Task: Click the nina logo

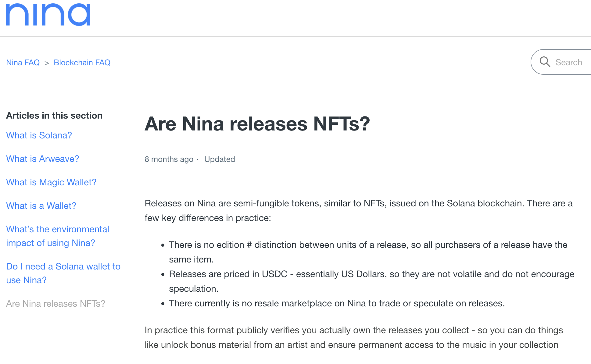Action: [x=48, y=15]
